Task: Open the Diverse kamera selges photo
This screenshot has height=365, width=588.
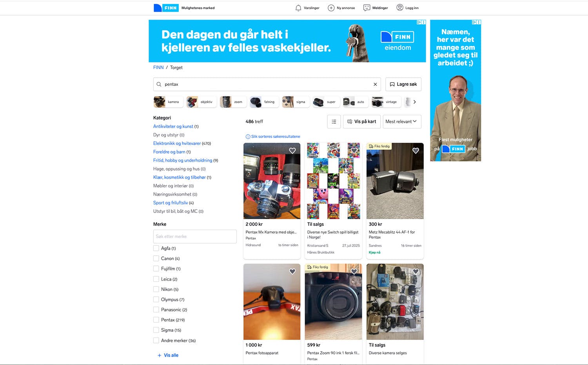Action: coord(395,301)
